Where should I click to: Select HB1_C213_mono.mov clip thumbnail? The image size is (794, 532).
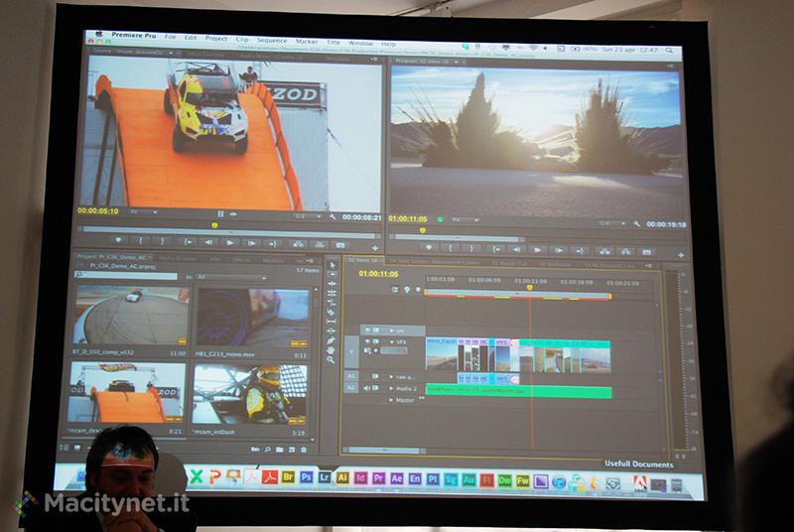tap(252, 318)
